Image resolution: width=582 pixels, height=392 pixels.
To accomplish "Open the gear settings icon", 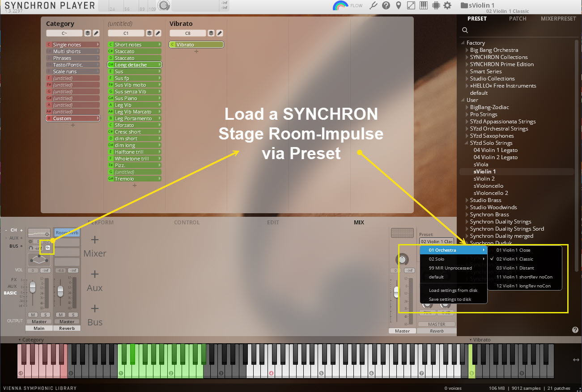I will pyautogui.click(x=447, y=5).
